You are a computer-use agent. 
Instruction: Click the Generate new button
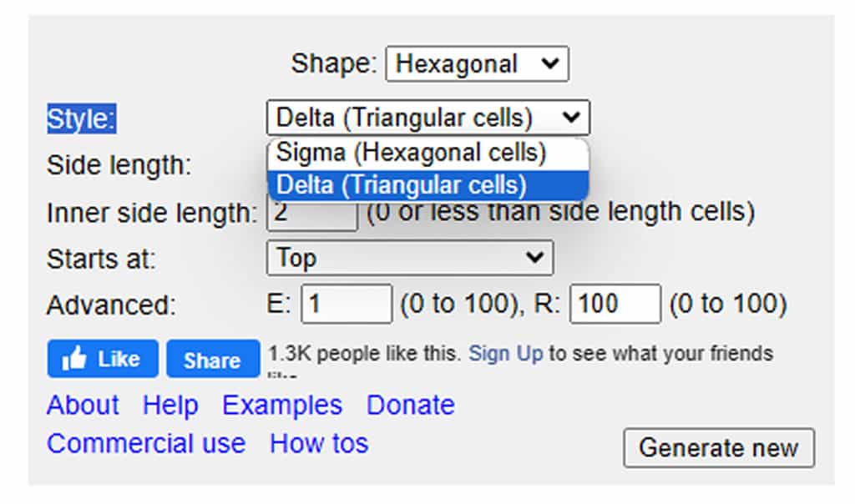[x=719, y=448]
